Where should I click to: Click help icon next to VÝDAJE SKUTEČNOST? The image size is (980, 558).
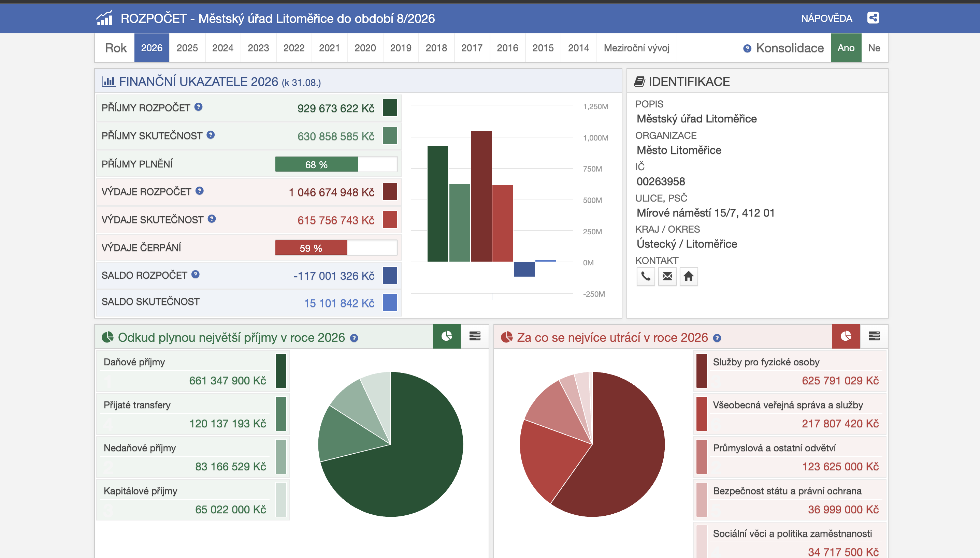[x=212, y=219]
